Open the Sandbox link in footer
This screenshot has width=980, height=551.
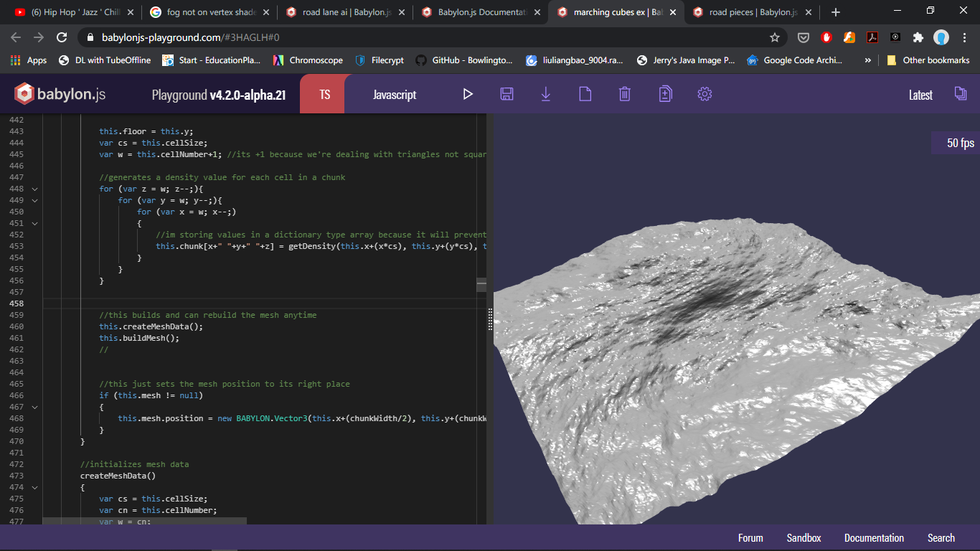804,537
